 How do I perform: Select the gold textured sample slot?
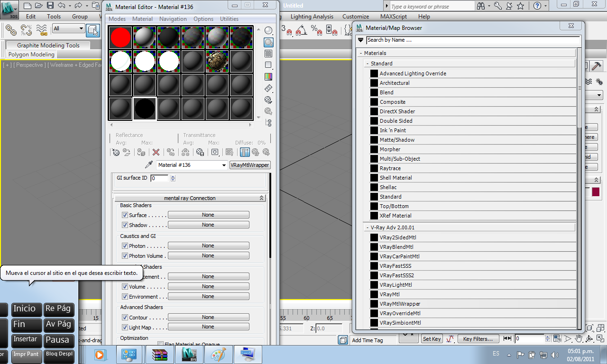pyautogui.click(x=217, y=61)
